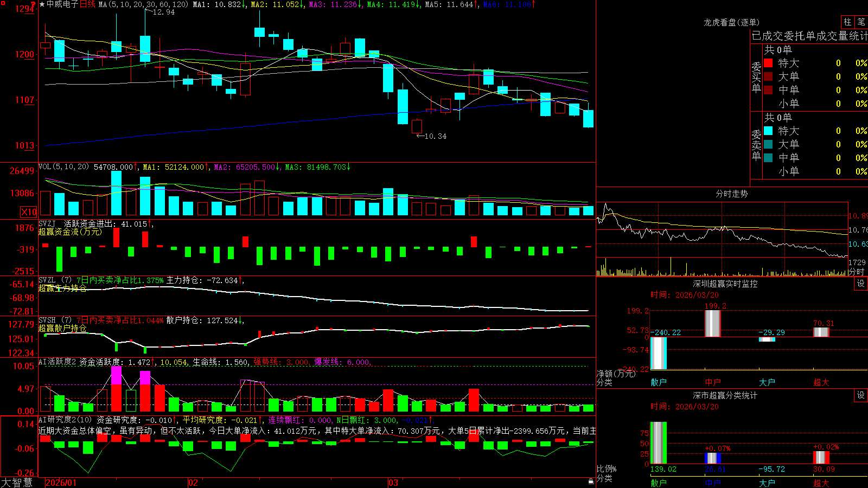Click the 大户 -29.29 bar in 实时监控 chart
868x488 pixels.
767,339
